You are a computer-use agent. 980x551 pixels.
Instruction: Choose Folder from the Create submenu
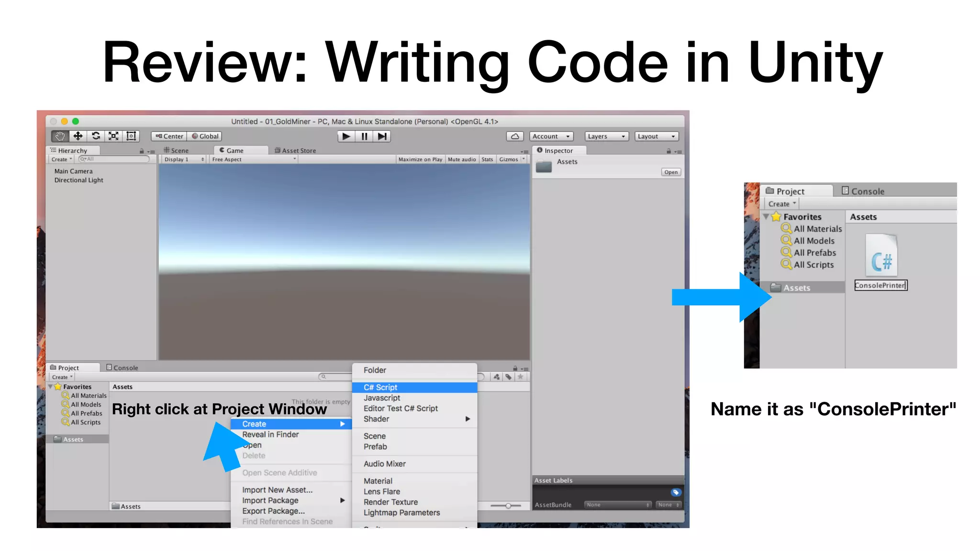[x=414, y=370]
